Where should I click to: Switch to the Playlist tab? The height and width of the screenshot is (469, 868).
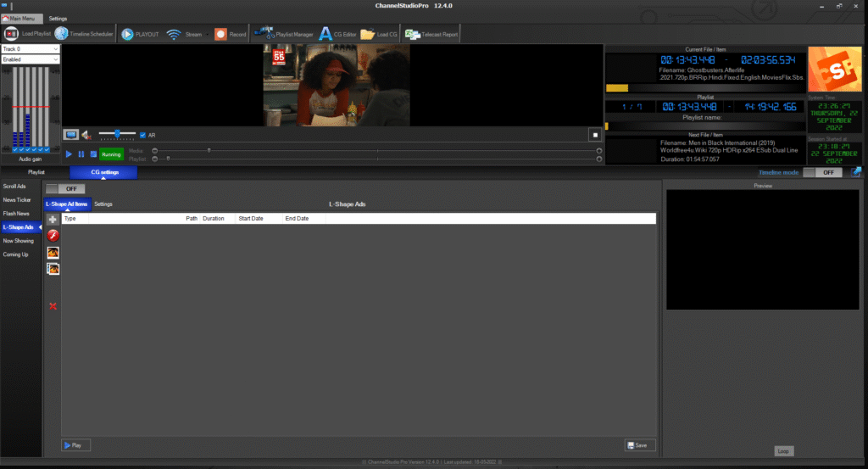(36, 172)
